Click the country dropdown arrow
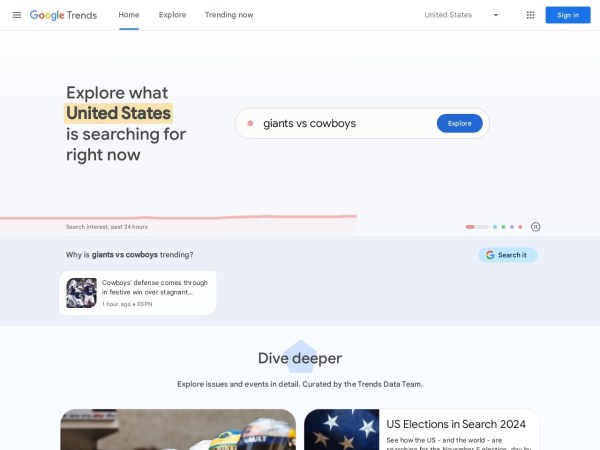Screen dimensions: 600x450 pyautogui.click(x=496, y=15)
